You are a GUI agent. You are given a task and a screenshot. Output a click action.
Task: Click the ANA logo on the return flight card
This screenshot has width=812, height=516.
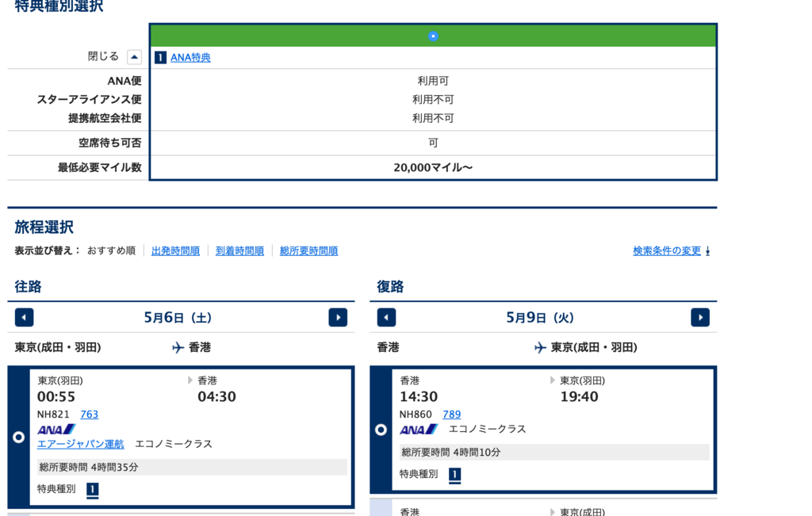pyautogui.click(x=418, y=429)
